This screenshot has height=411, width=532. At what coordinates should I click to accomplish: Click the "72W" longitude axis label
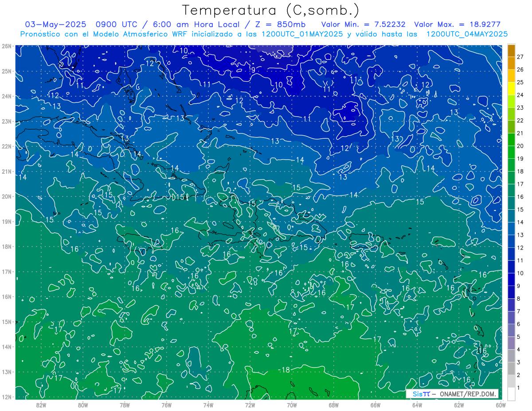pyautogui.click(x=250, y=404)
